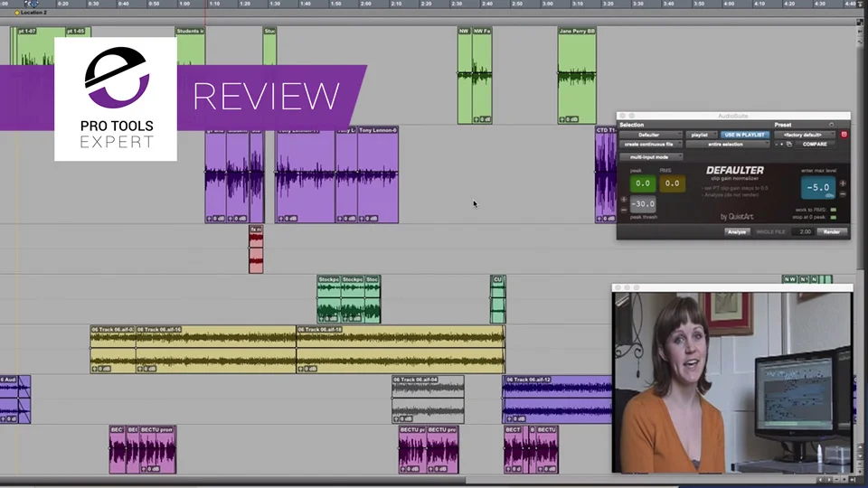Image resolution: width=868 pixels, height=488 pixels.
Task: Select the red fx clip
Action: coord(256,249)
